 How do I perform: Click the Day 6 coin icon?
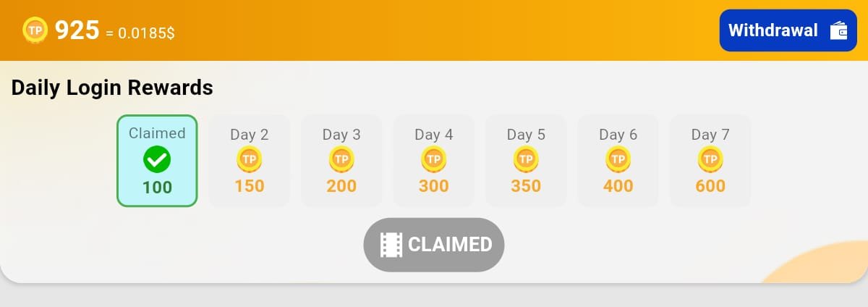[618, 159]
